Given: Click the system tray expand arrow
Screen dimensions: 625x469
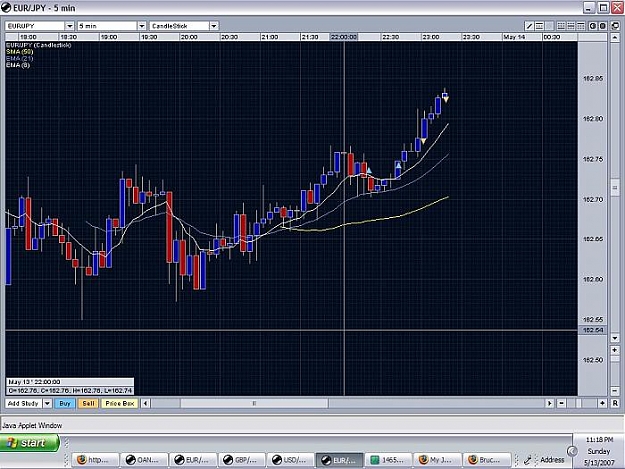Looking at the screenshot, I should (572, 451).
